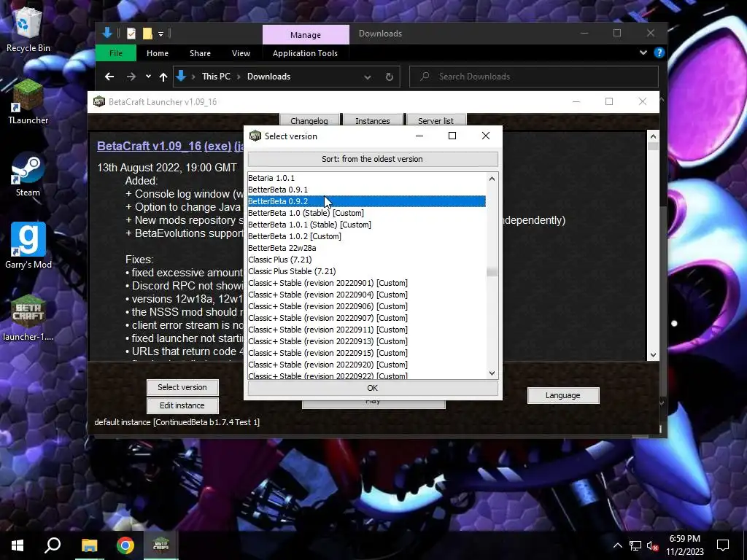Open the BetaCraft launcher desktop icon
This screenshot has width=747, height=560.
(28, 318)
